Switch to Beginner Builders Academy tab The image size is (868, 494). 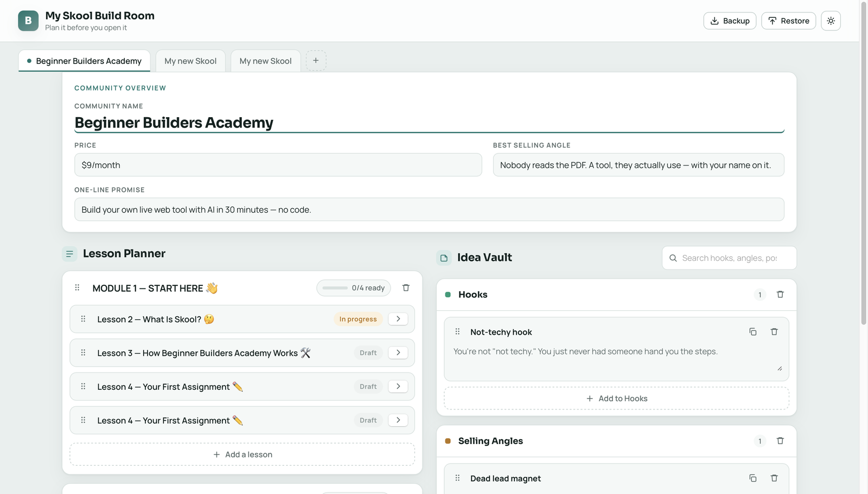(x=84, y=61)
